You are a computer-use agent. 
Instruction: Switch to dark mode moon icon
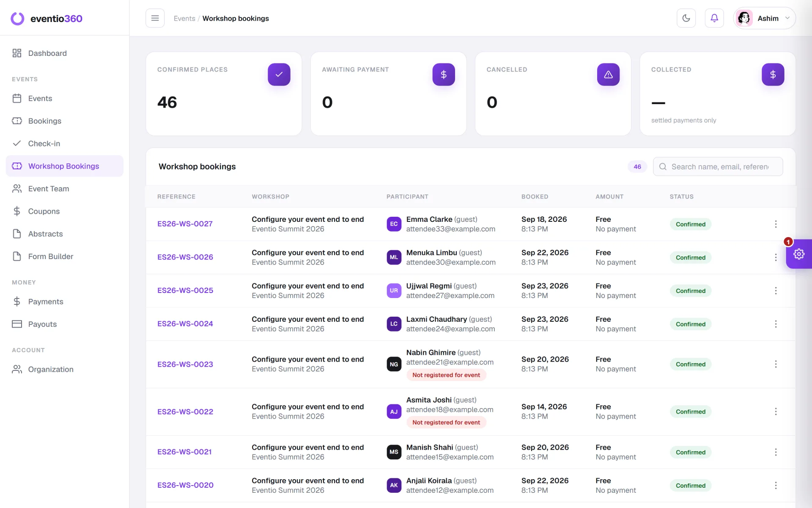[686, 18]
